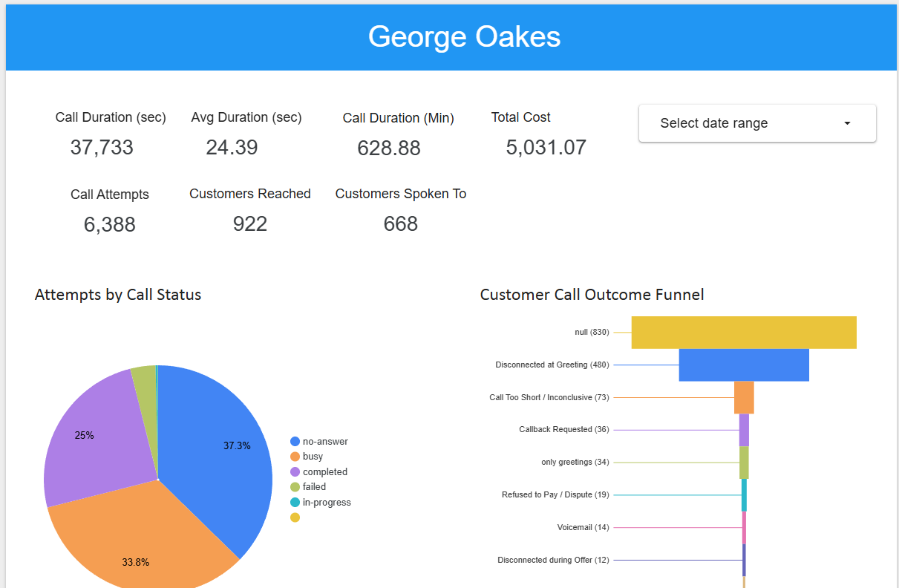
Task: Click the Voicemail (14) funnel label
Action: 583,527
